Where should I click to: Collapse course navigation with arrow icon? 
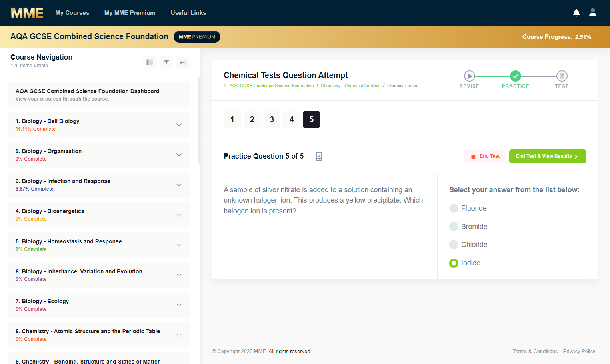[x=183, y=62]
